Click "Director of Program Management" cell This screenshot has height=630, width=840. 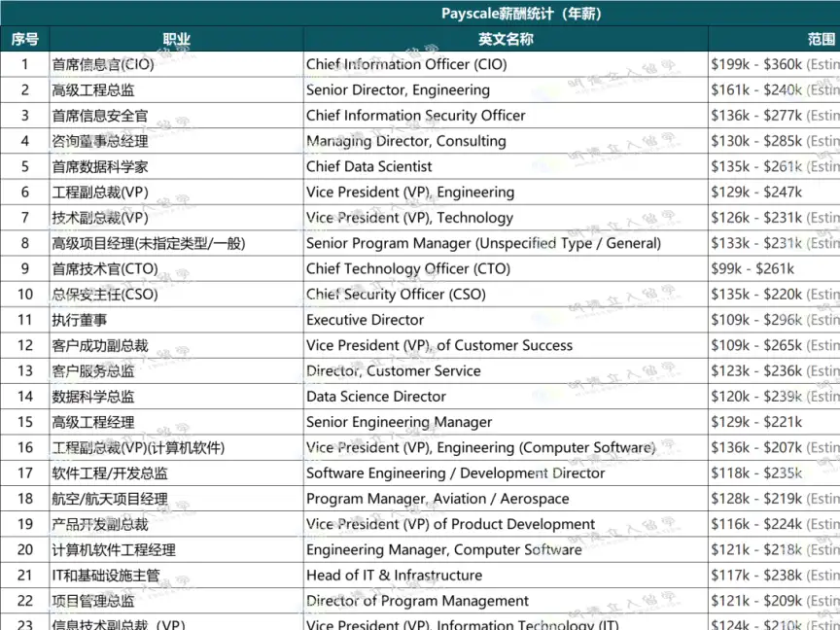[506, 601]
